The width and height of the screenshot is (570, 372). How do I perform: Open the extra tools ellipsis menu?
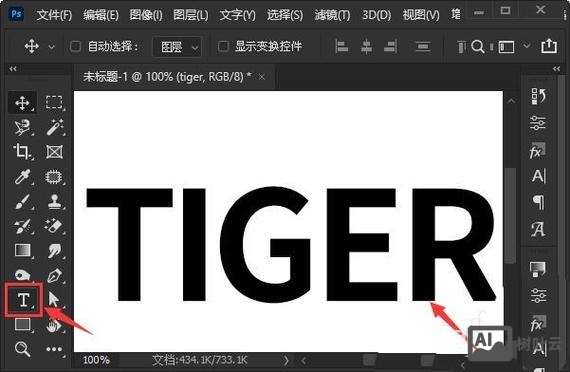pos(54,349)
